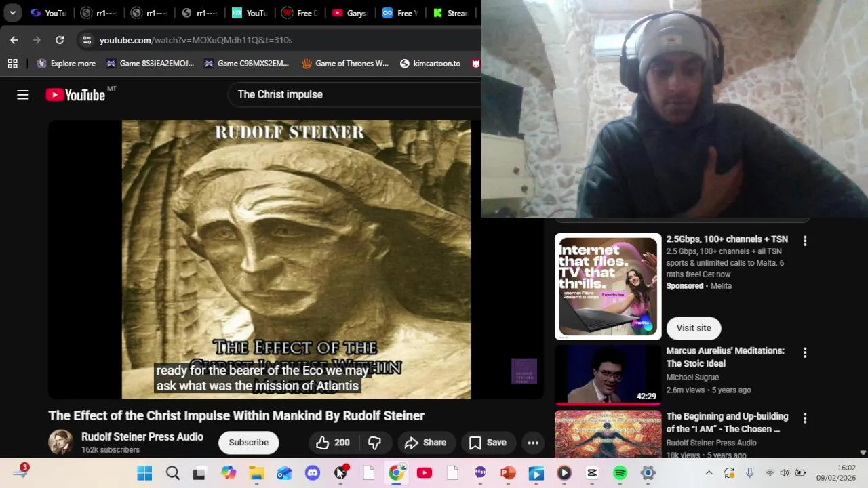Click the purple channel watermark on the video

coord(524,371)
